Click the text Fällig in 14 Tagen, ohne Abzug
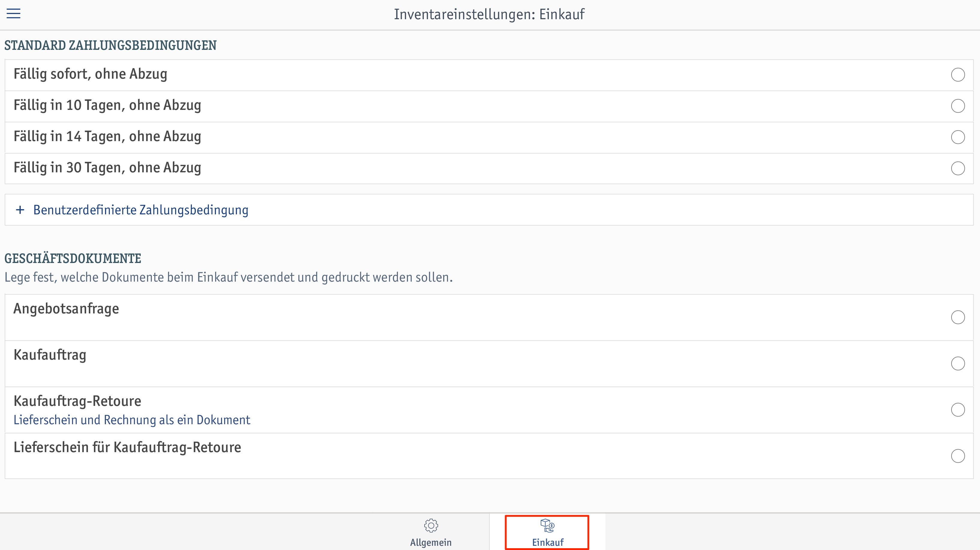Viewport: 980px width, 550px height. tap(107, 137)
